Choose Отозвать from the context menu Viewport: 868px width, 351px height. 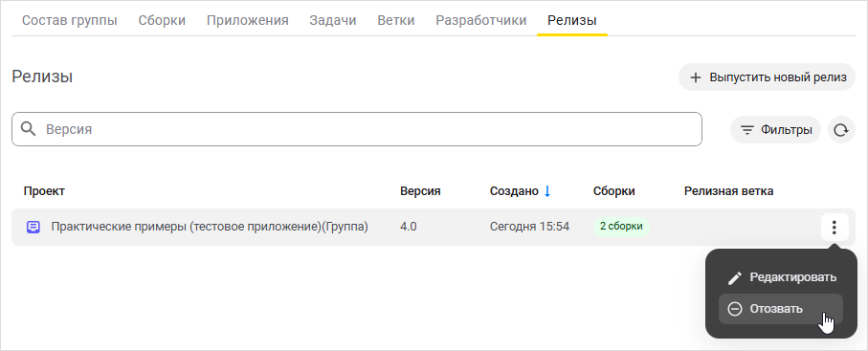(x=781, y=309)
